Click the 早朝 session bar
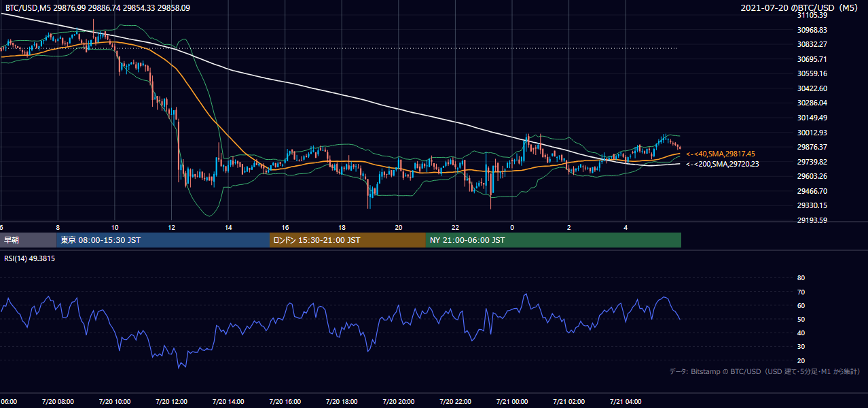 click(x=28, y=240)
